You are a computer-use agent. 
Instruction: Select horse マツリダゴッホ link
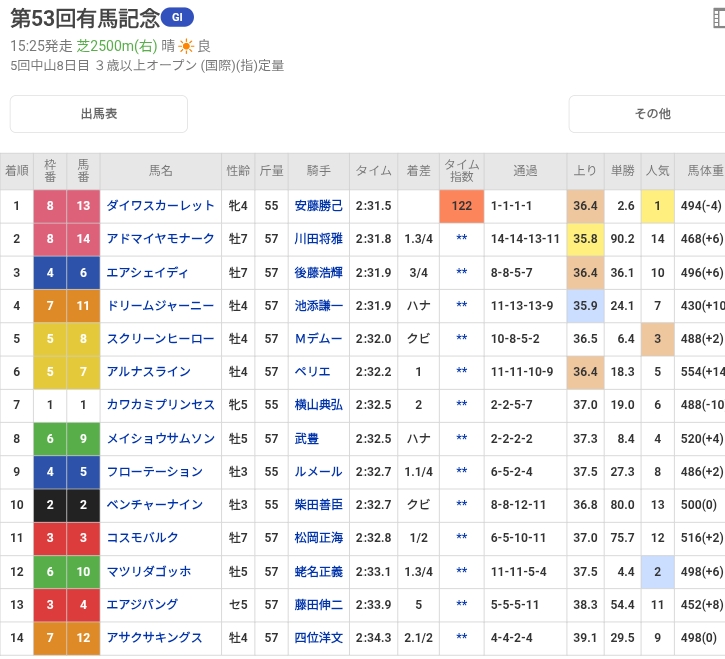(149, 572)
